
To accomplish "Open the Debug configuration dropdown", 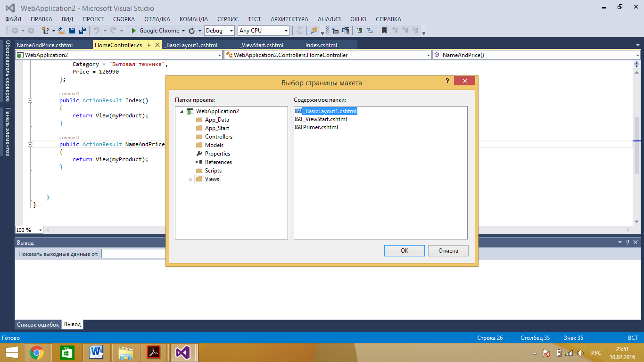I will point(219,31).
